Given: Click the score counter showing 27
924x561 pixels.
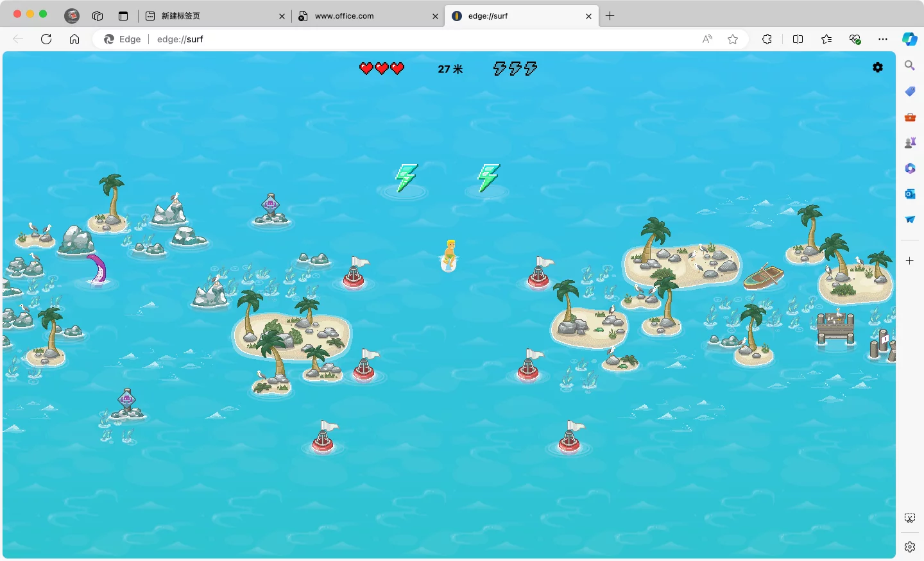Looking at the screenshot, I should 450,69.
